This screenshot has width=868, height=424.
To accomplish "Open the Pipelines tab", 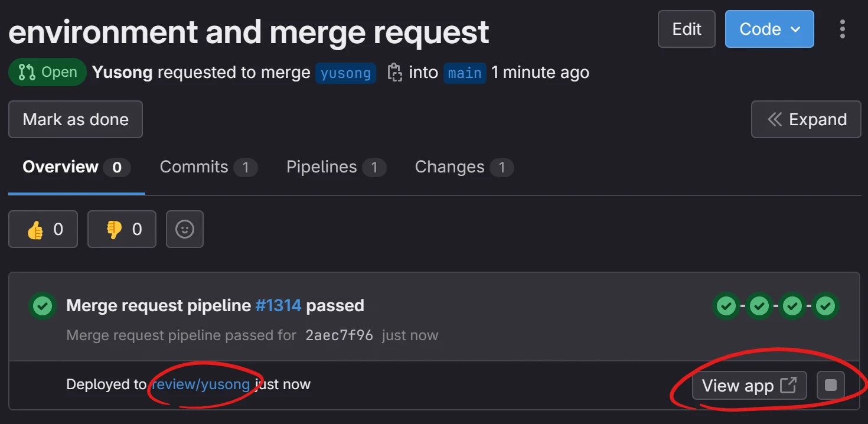I will [335, 167].
